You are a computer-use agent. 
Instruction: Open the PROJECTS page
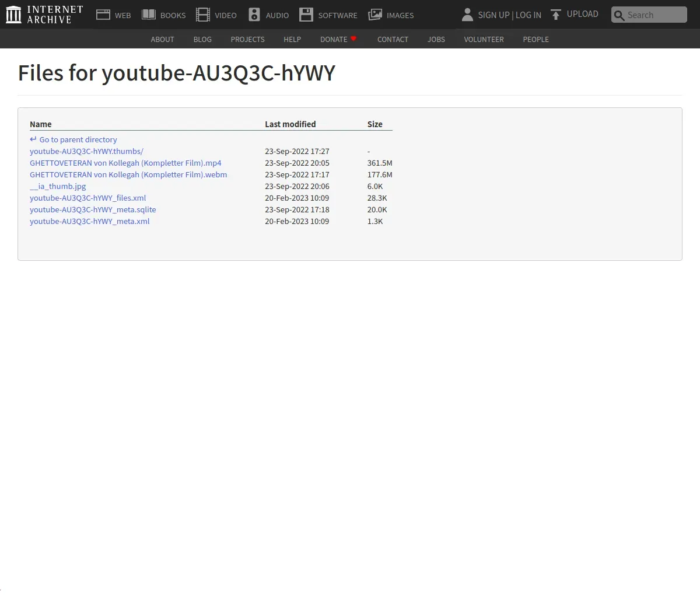point(247,40)
